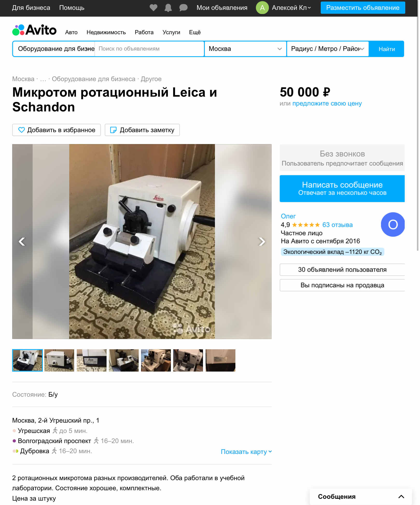Open the Недвижимость menu item

(106, 32)
